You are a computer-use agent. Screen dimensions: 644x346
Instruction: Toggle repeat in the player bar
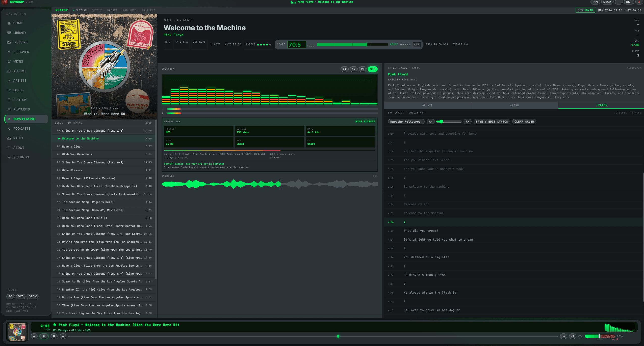pyautogui.click(x=573, y=336)
